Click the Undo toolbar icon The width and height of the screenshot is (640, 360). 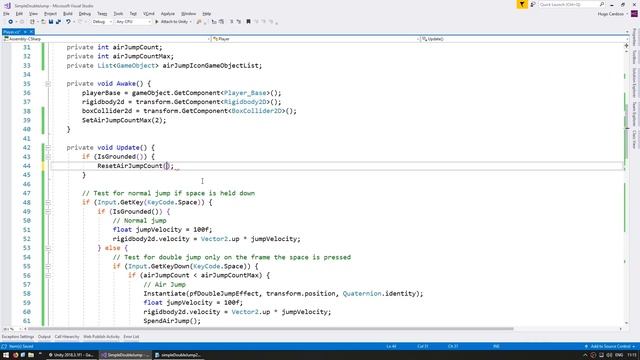point(68,22)
